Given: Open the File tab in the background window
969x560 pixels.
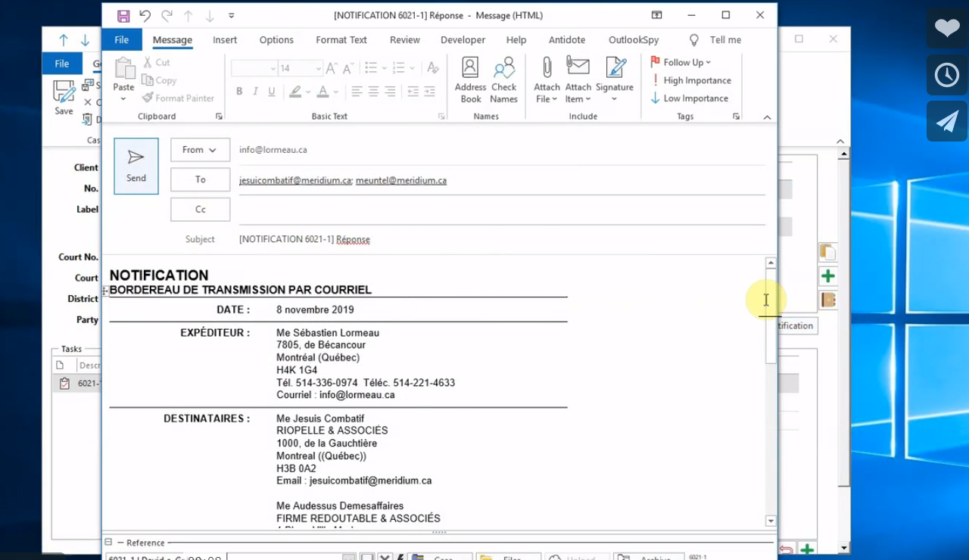Looking at the screenshot, I should tap(62, 64).
